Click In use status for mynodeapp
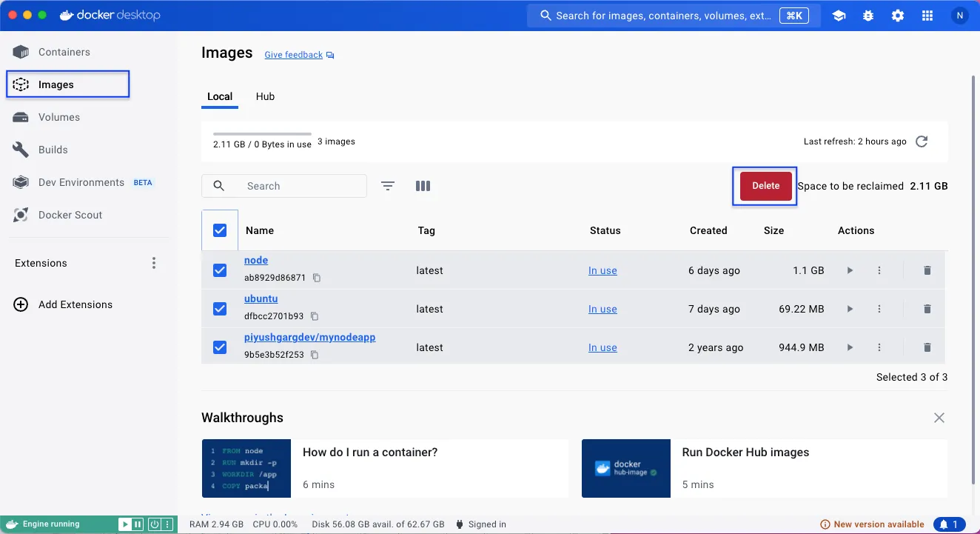980x534 pixels. [x=603, y=347]
